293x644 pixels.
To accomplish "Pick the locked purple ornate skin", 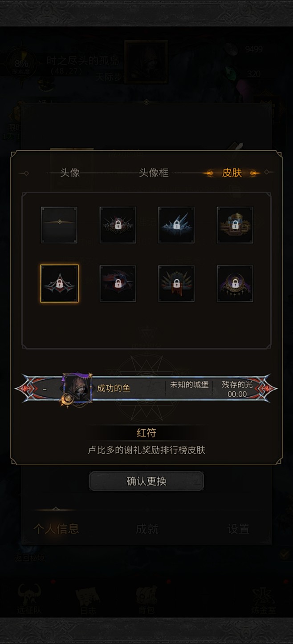I will 235,284.
